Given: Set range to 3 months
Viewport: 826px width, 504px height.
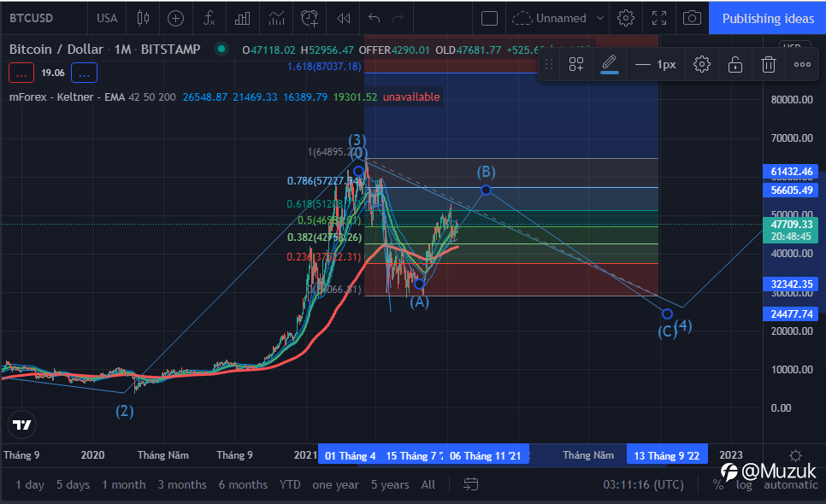Looking at the screenshot, I should [182, 484].
